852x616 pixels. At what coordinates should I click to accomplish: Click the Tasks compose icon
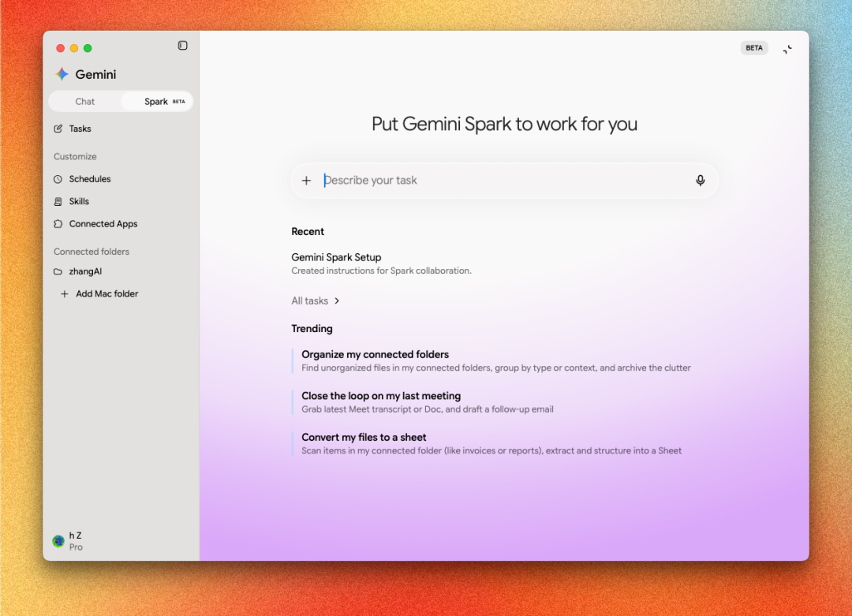(58, 129)
